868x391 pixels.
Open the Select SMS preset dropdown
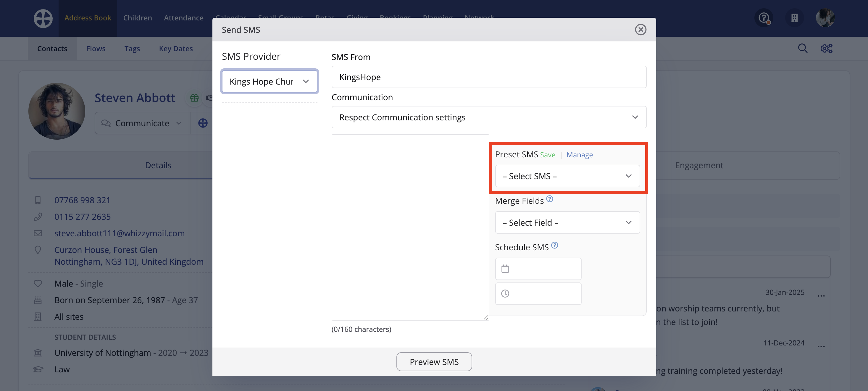[567, 176]
